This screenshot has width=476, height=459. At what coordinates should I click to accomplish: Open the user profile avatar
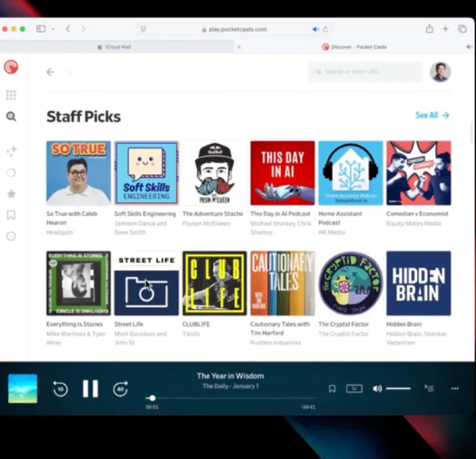pos(440,72)
